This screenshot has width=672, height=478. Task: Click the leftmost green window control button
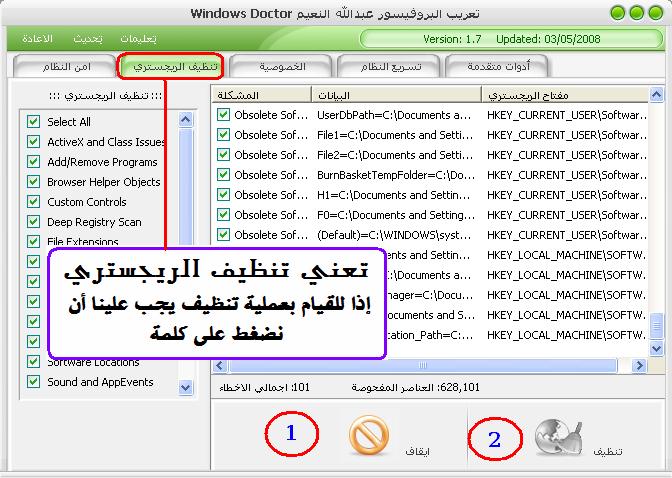tap(618, 13)
